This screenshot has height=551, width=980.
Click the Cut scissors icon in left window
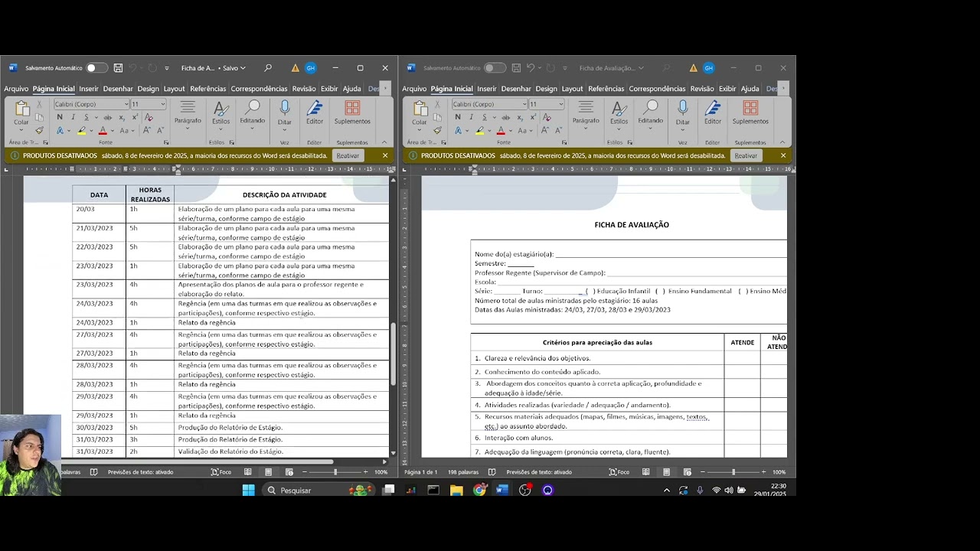(39, 105)
